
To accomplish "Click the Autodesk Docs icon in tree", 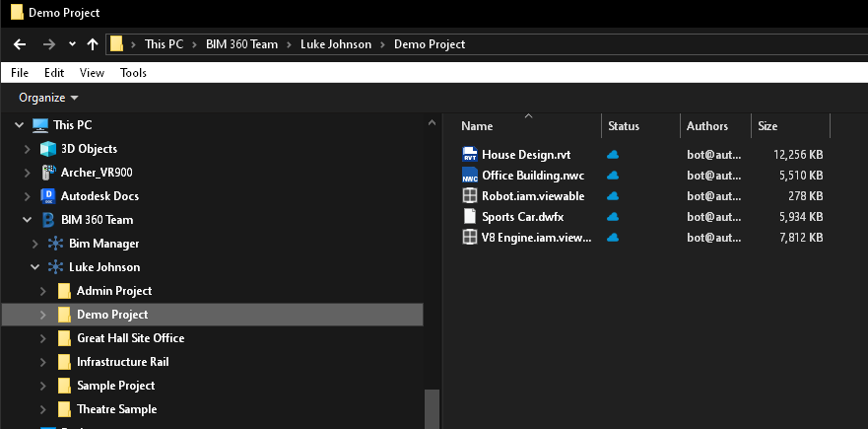I will click(x=48, y=195).
